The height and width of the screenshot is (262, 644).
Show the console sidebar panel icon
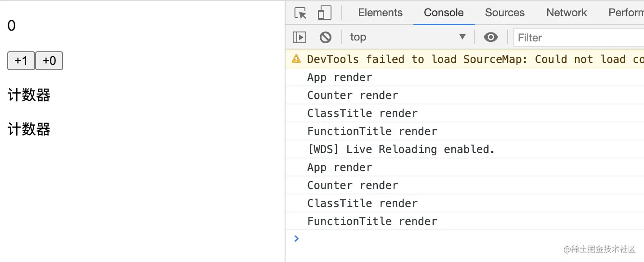pos(299,37)
